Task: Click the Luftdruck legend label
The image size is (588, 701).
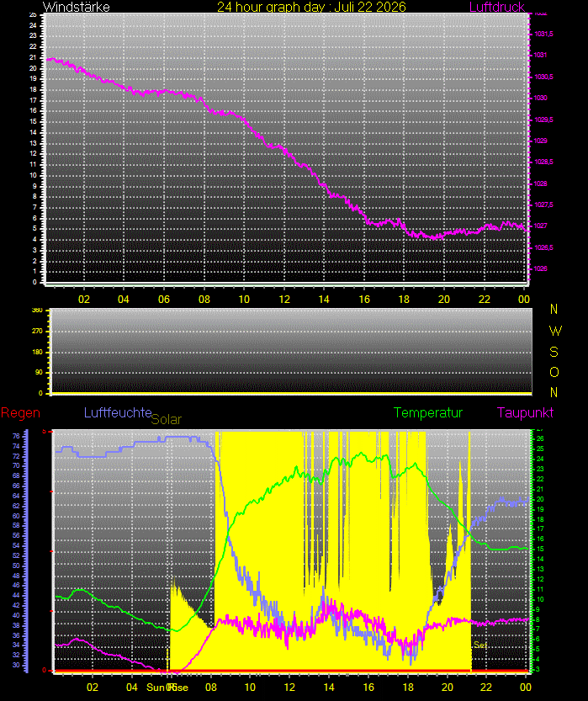Action: click(497, 7)
